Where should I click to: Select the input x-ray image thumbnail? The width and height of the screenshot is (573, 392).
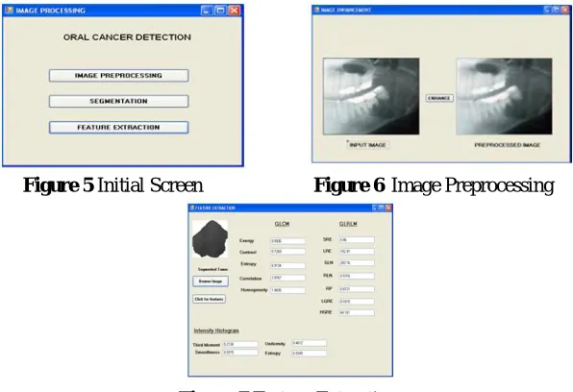pyautogui.click(x=371, y=96)
